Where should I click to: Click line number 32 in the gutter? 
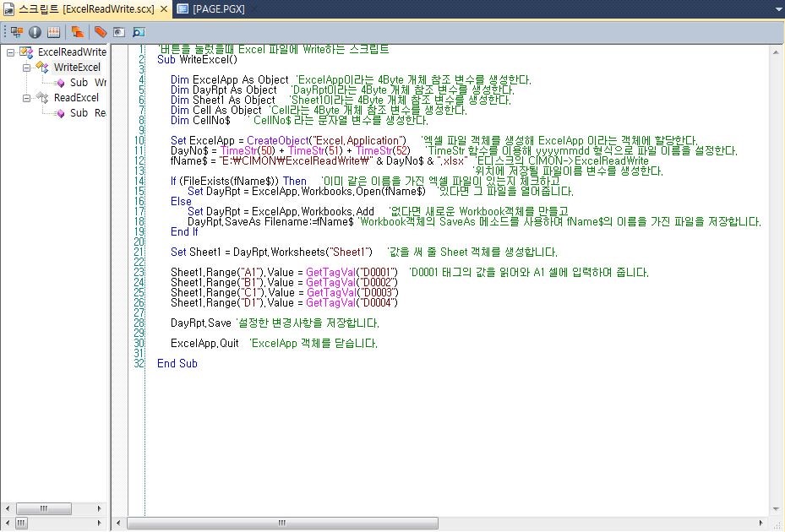click(x=139, y=363)
